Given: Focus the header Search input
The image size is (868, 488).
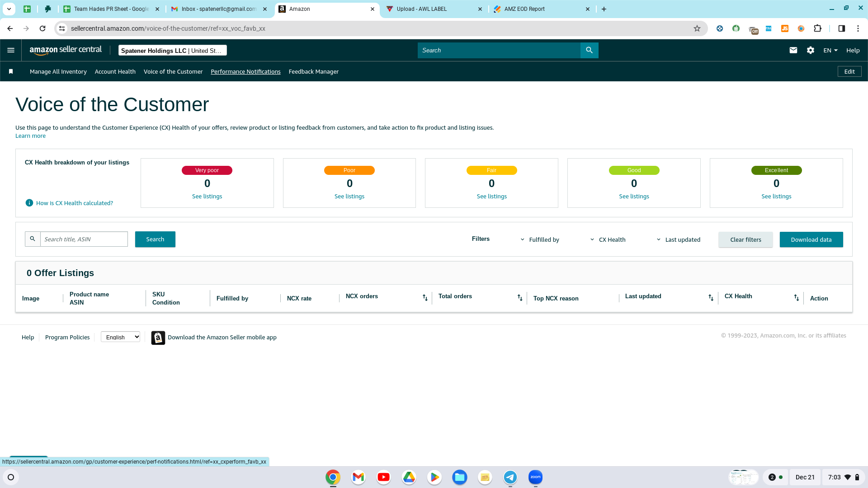Looking at the screenshot, I should 499,50.
